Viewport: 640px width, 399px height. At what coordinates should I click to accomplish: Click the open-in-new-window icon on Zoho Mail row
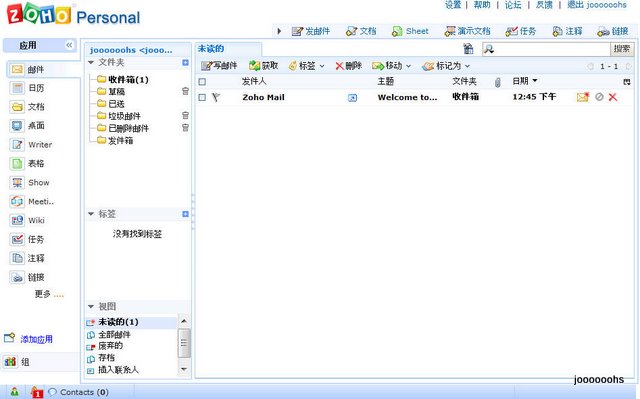(352, 98)
